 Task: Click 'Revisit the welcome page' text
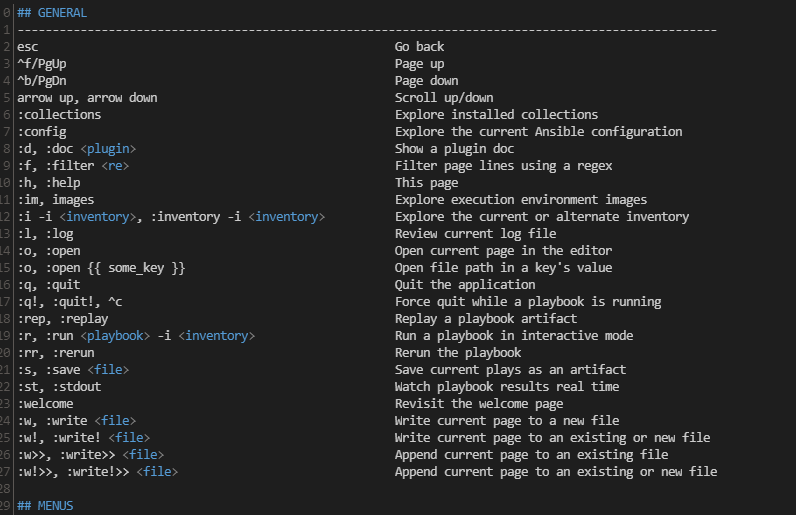479,404
